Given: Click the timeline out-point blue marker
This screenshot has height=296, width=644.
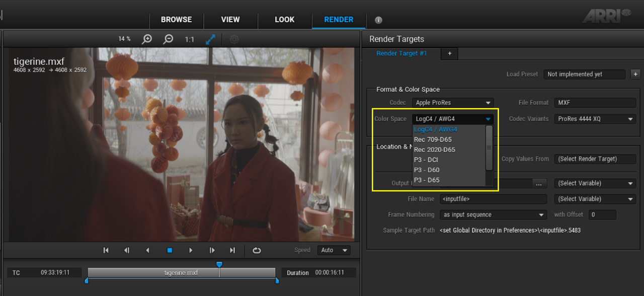Looking at the screenshot, I should pyautogui.click(x=277, y=280).
